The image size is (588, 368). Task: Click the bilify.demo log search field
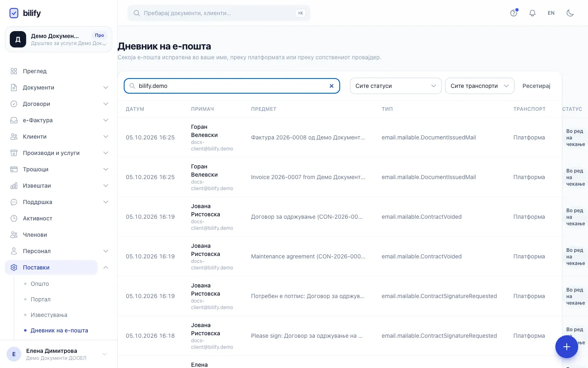[x=232, y=86]
